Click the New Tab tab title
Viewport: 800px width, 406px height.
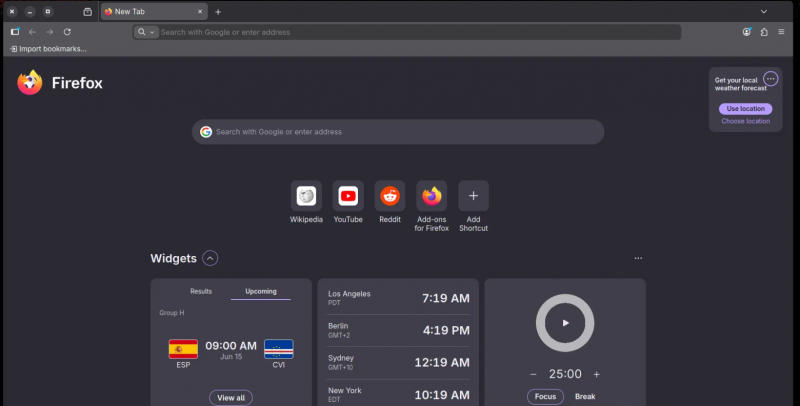tap(130, 12)
